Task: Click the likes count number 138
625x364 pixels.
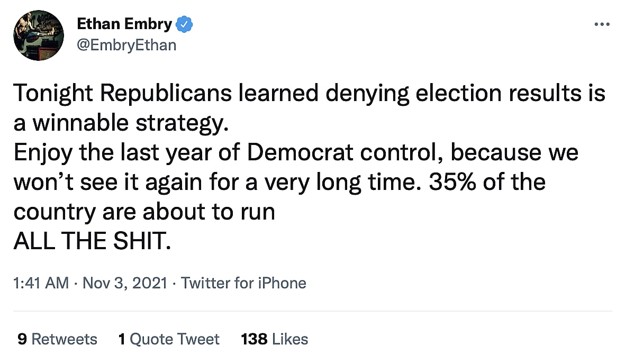Action: pos(254,339)
